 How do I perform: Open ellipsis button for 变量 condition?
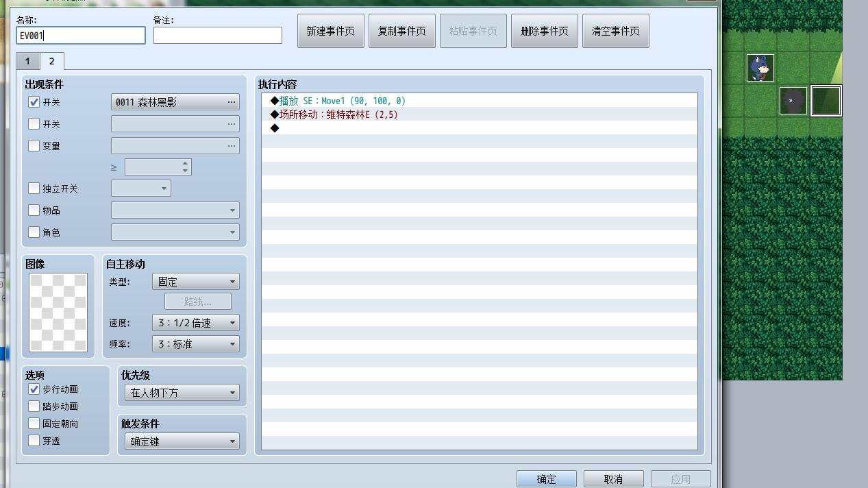coord(232,146)
